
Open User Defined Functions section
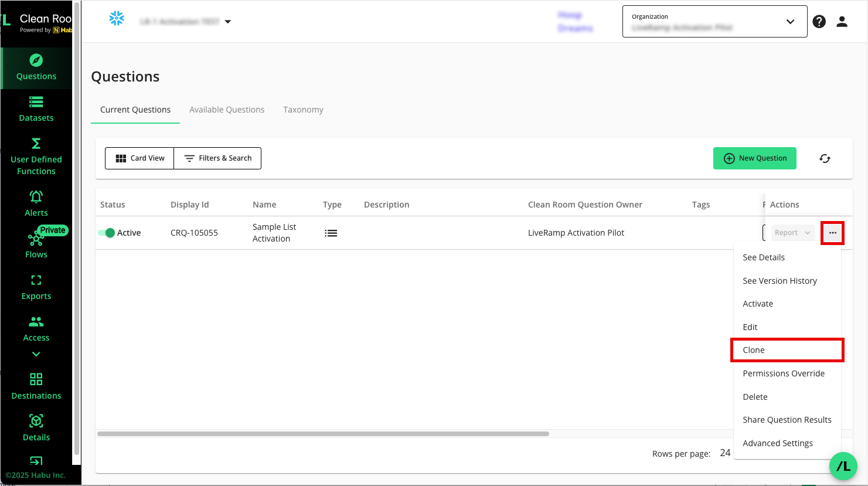[36, 157]
